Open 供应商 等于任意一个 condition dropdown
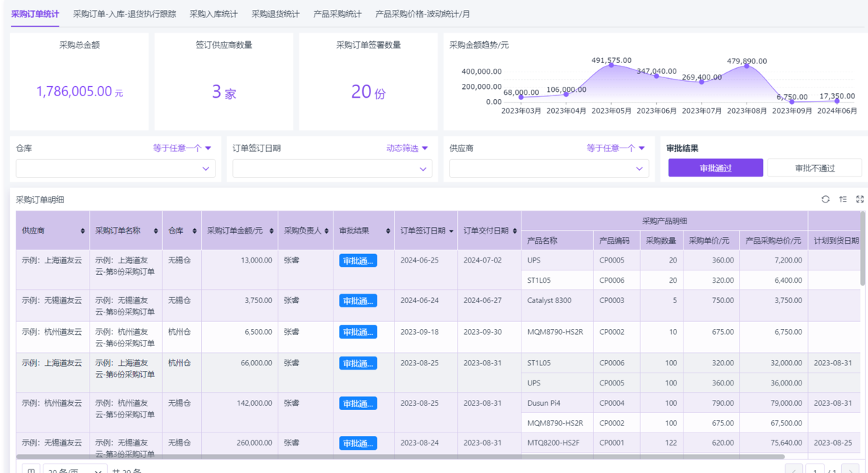This screenshot has width=868, height=473. (616, 148)
